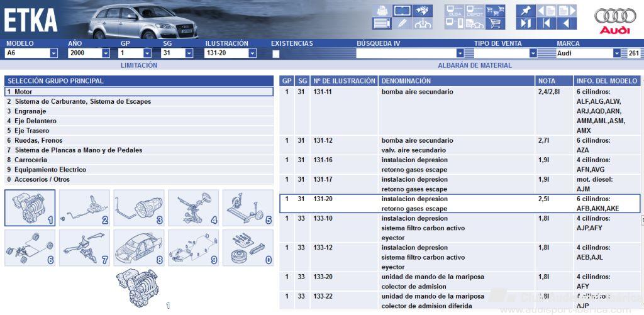
Task: Open the Albarán de Material section
Action: point(475,65)
